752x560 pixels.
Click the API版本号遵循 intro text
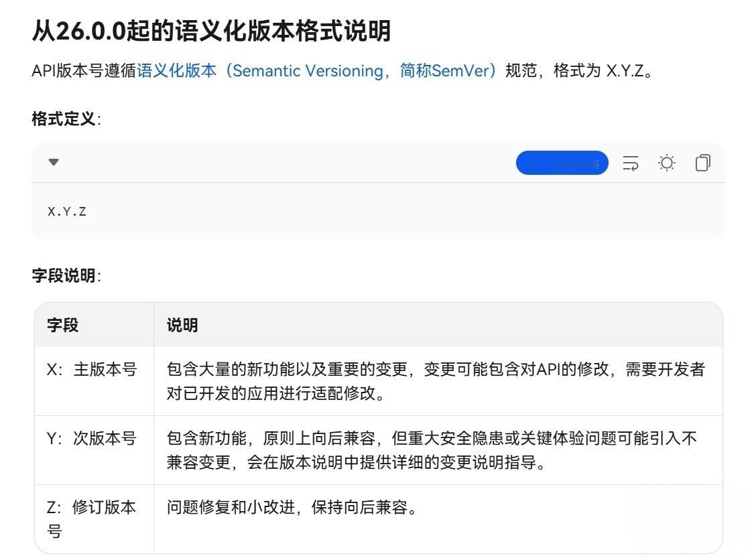coord(84,71)
